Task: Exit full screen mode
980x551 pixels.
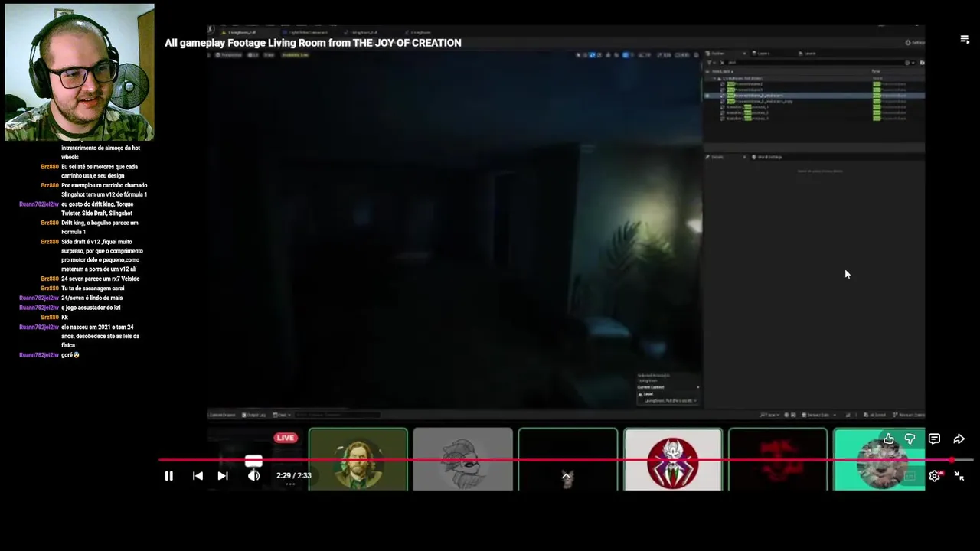Action: pyautogui.click(x=959, y=476)
